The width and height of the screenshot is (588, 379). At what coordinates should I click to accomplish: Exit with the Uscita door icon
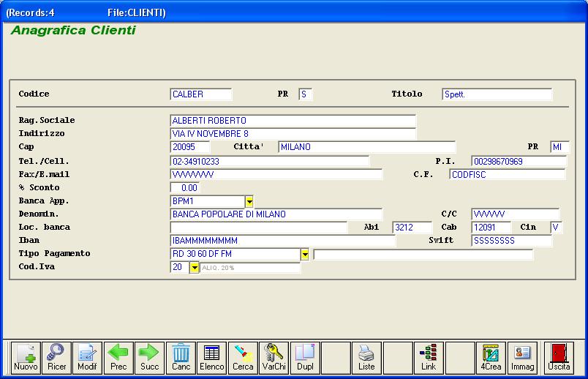tap(559, 358)
